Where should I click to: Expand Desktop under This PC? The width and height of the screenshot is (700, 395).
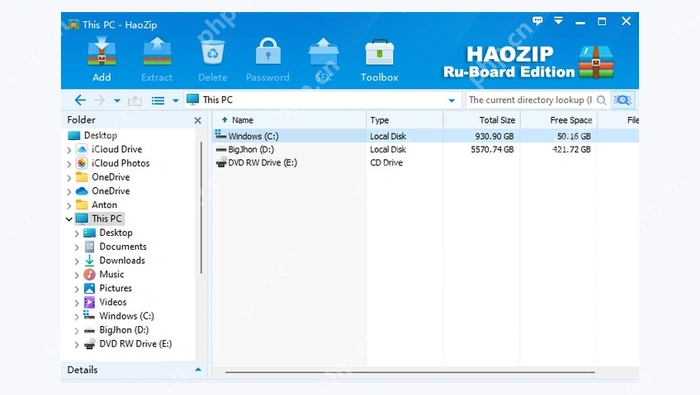pyautogui.click(x=76, y=233)
